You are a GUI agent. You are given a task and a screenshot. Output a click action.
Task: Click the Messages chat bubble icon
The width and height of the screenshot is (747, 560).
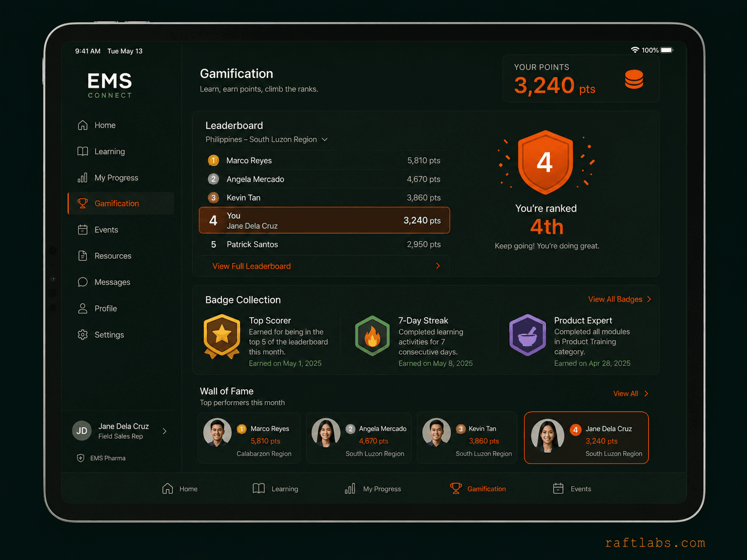point(83,282)
